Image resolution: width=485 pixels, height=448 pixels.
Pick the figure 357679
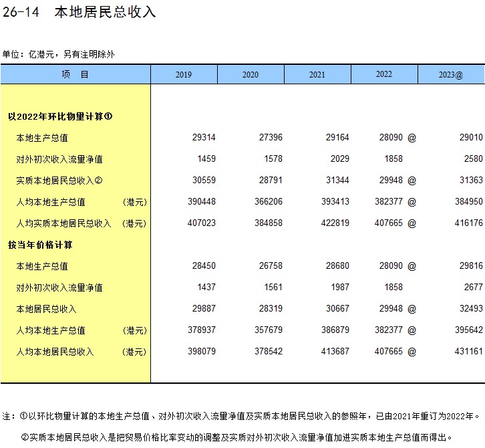(x=269, y=330)
